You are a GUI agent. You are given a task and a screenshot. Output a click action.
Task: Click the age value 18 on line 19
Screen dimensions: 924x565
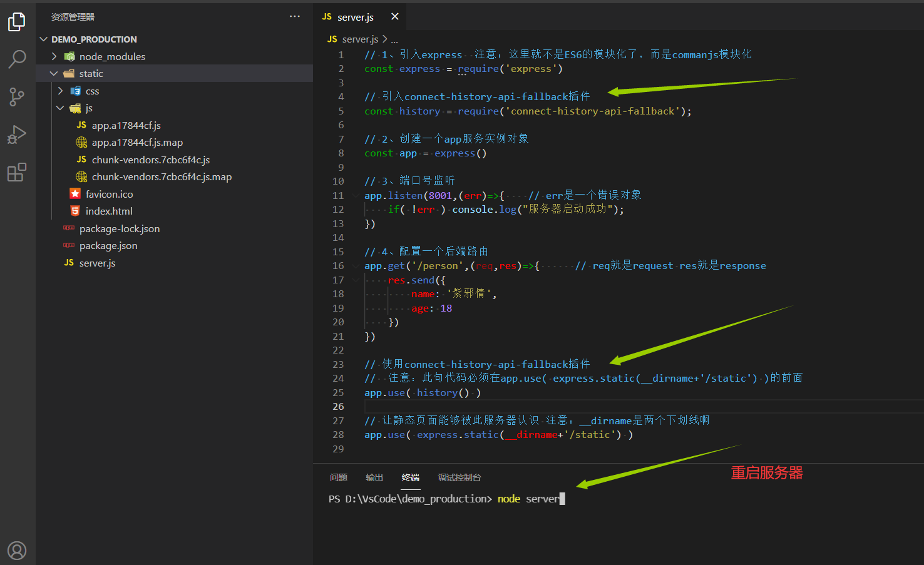(x=446, y=308)
